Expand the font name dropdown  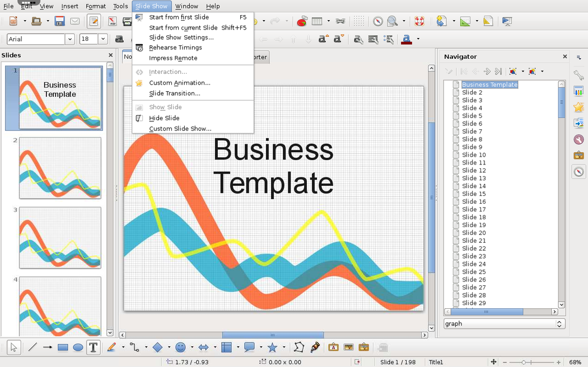[69, 39]
